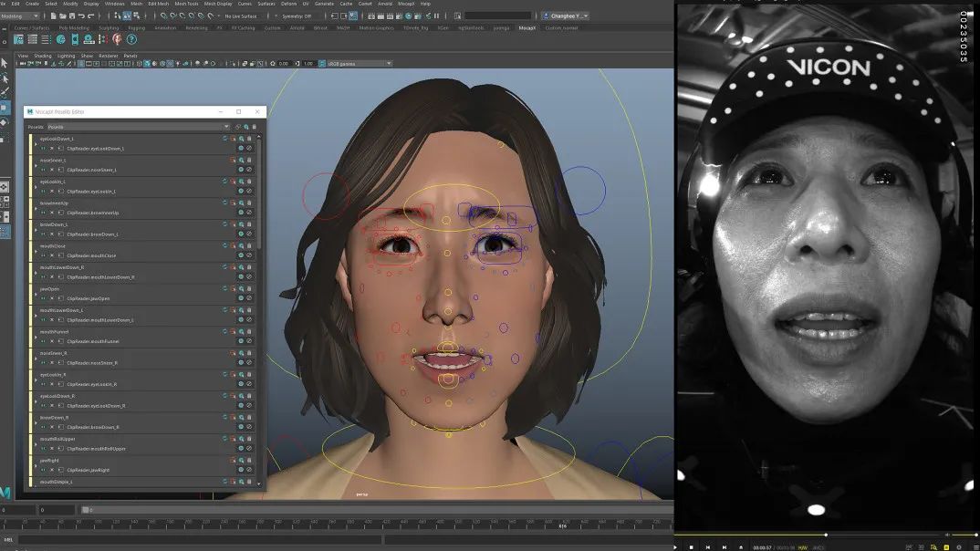Click the undo arrow in status line
Image resolution: width=980 pixels, height=551 pixels.
pos(81,16)
